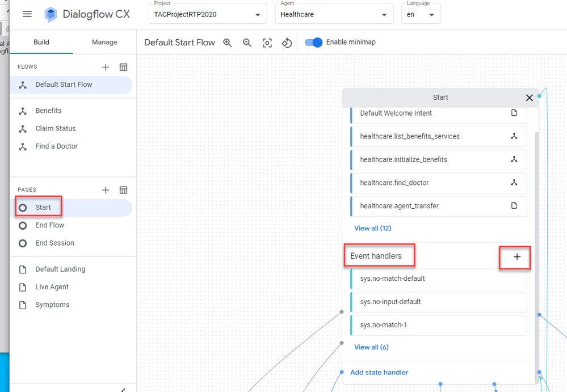Close the Start page panel
Viewport: 567px width, 392px height.
point(529,98)
